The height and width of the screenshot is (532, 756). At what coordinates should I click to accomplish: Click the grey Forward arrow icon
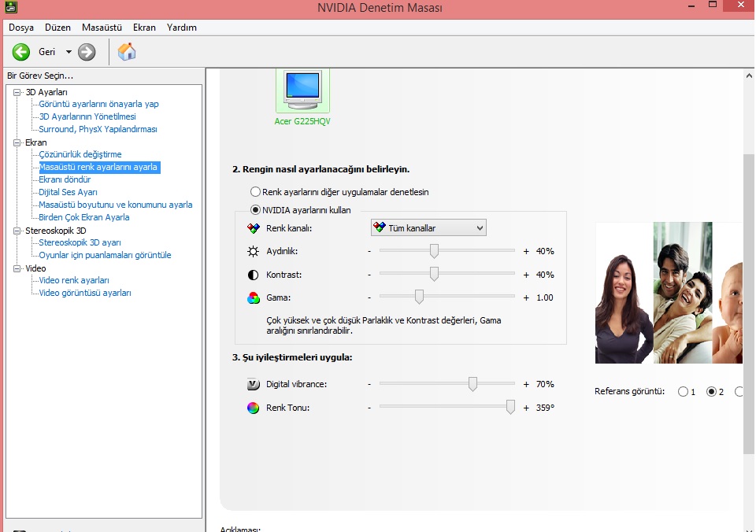[x=87, y=52]
